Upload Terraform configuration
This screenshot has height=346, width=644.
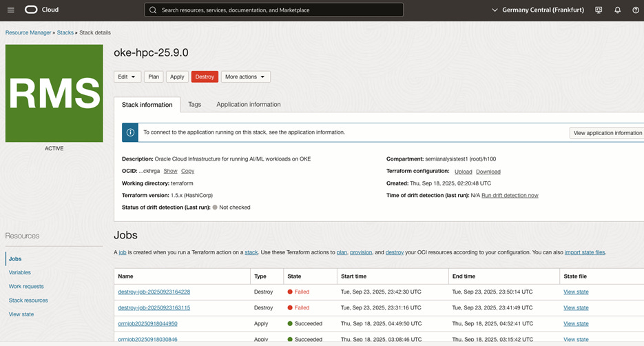pos(464,172)
